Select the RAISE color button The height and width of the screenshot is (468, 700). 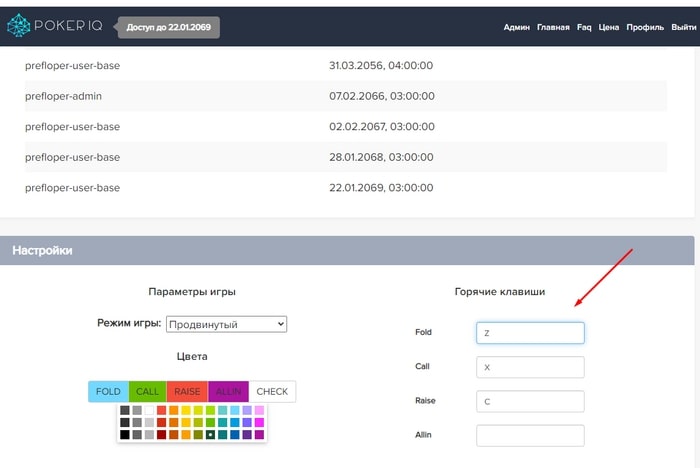tap(187, 392)
